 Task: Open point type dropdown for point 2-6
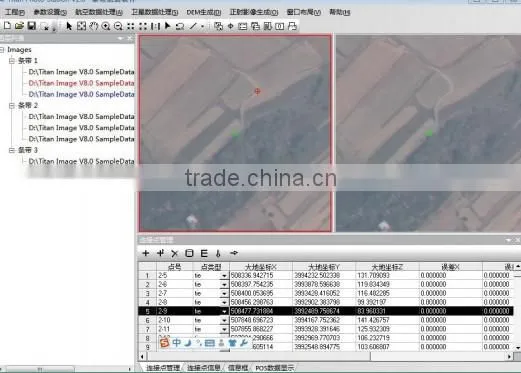point(224,285)
